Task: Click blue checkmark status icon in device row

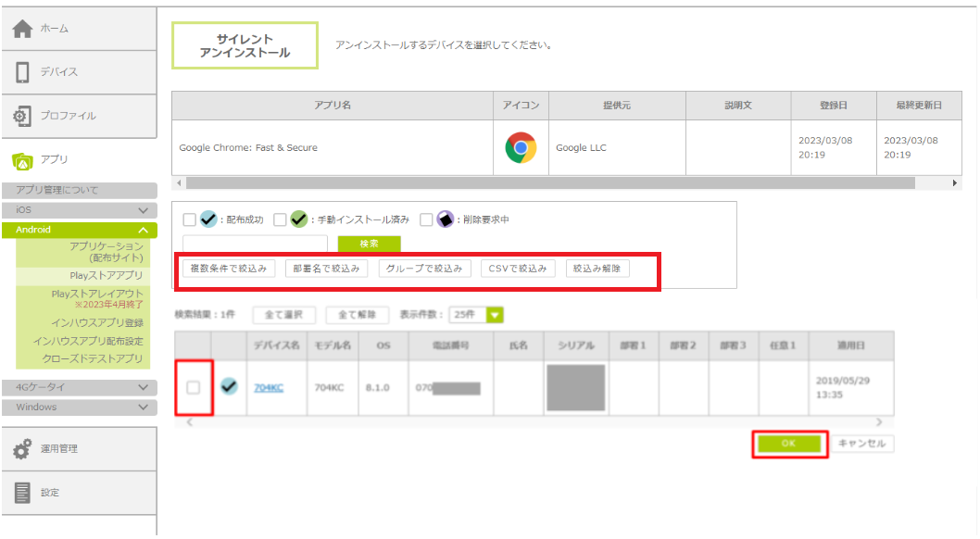Action: point(228,387)
